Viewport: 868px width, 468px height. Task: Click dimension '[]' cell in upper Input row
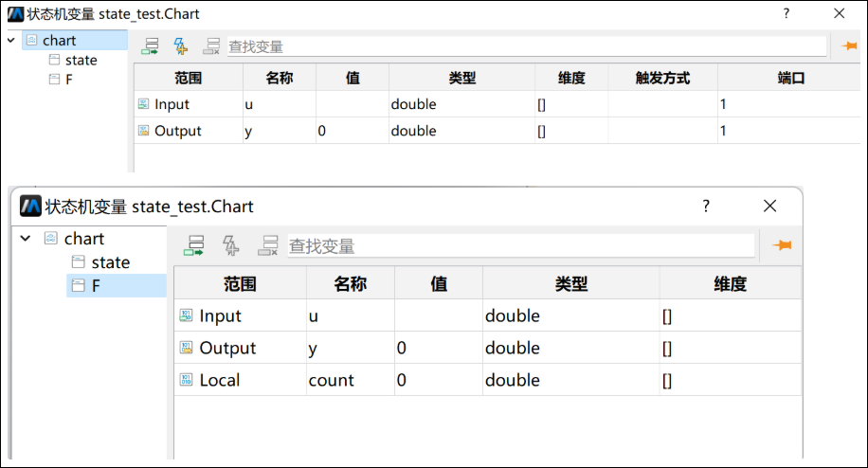pyautogui.click(x=571, y=104)
